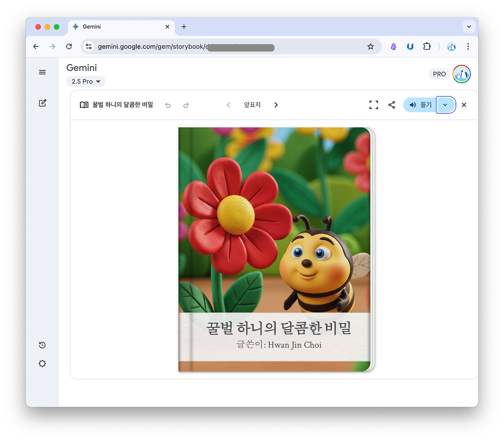Viewport: 504px width, 441px height.
Task: Open the blue U extension
Action: (x=410, y=46)
